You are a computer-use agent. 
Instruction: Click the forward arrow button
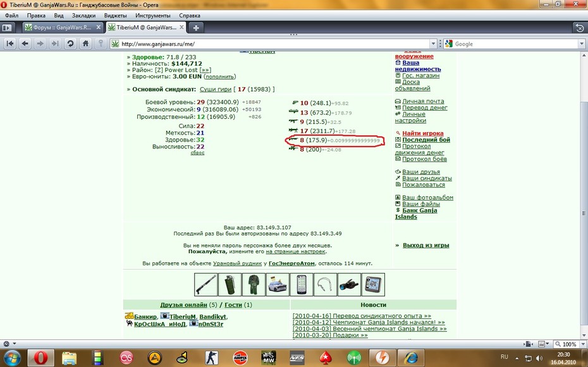40,44
